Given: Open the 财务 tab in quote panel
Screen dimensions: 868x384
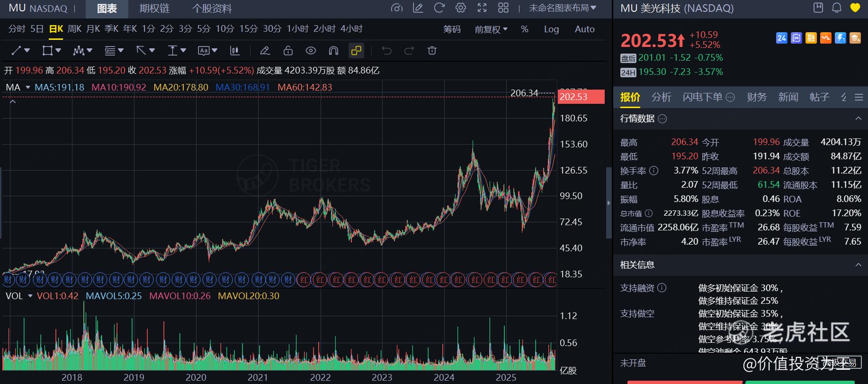Looking at the screenshot, I should point(756,97).
